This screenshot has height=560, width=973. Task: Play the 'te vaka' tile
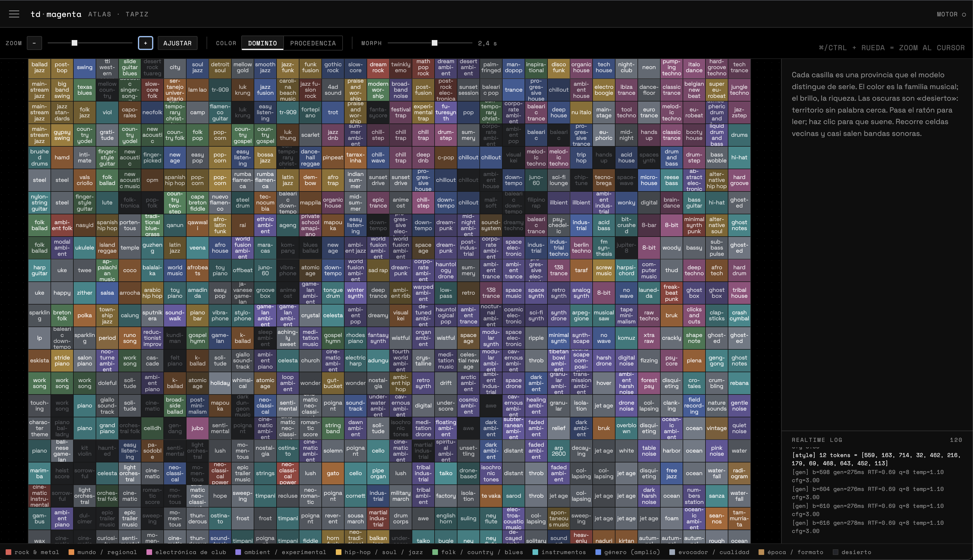491,496
